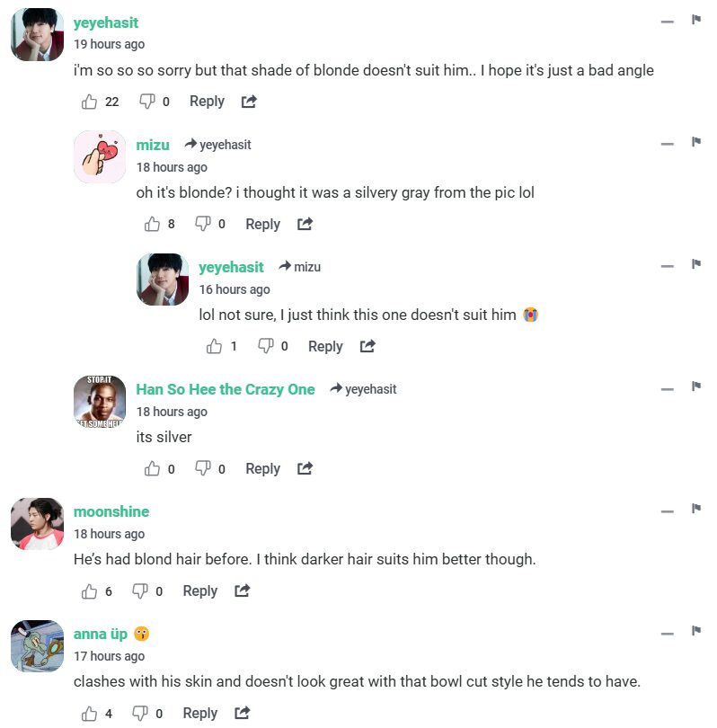The width and height of the screenshot is (717, 728).
Task: Downvote Han So Hee's 'its silver' reply
Action: coord(203,468)
